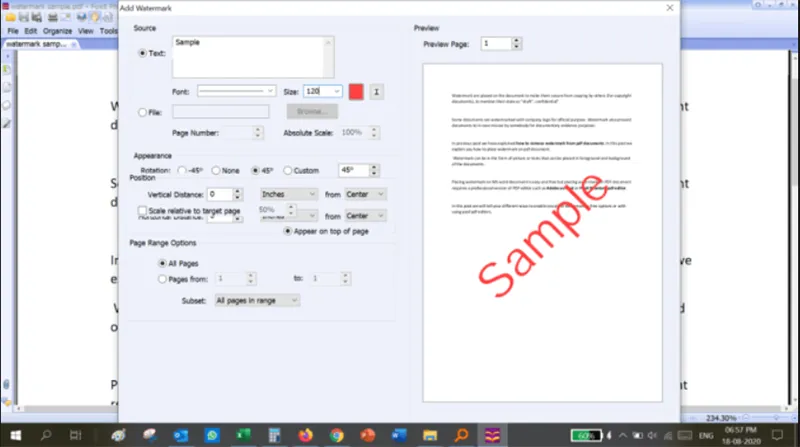The height and width of the screenshot is (447, 800).
Task: Increase Preview Page spinner
Action: click(x=516, y=40)
